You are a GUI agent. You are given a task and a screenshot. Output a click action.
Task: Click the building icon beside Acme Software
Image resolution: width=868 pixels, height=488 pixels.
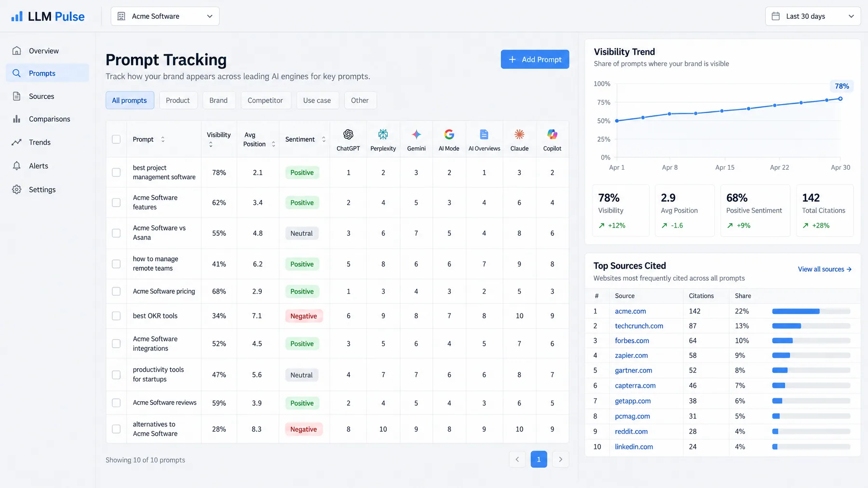(122, 16)
